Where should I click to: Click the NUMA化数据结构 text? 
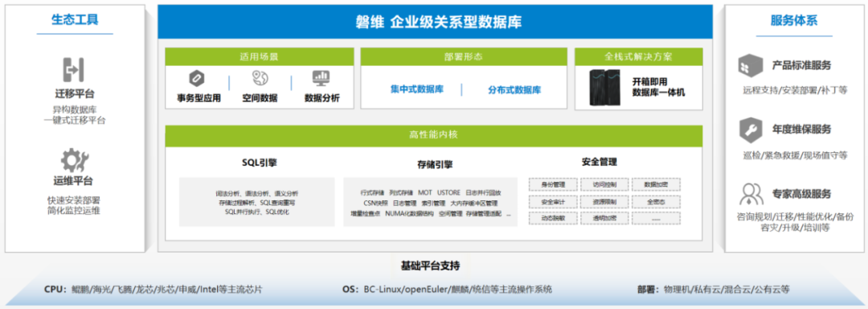coord(409,213)
